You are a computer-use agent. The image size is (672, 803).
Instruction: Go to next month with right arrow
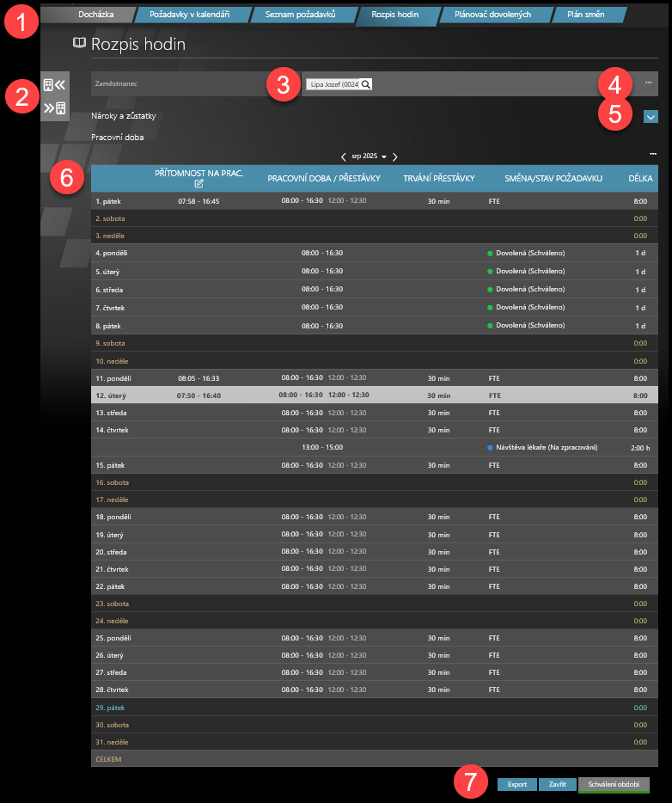click(x=395, y=157)
